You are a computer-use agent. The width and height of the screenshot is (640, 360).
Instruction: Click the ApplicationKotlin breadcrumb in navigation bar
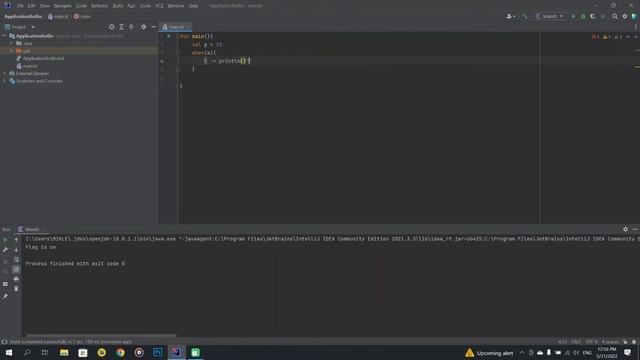pos(23,16)
